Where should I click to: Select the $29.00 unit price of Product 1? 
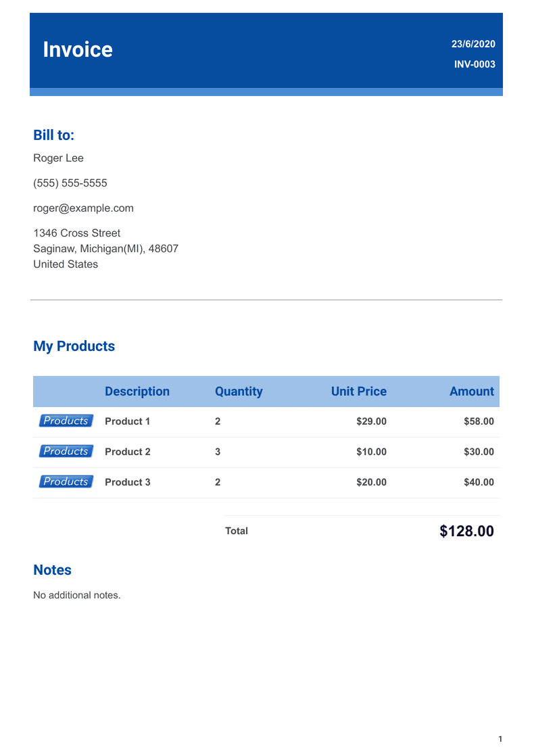coord(371,421)
